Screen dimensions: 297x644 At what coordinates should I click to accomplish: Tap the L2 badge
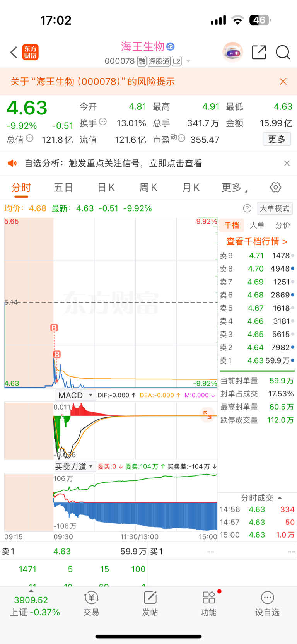coord(177,61)
